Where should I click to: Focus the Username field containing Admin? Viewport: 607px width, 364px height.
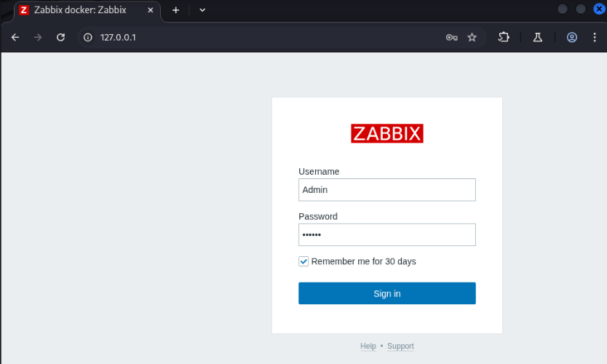coord(387,190)
